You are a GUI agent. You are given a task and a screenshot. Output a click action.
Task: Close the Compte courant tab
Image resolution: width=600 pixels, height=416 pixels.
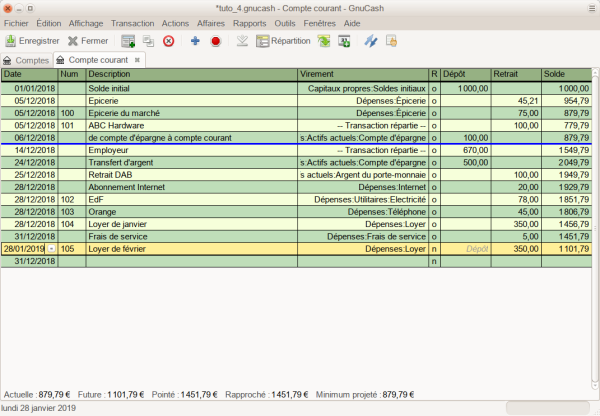[x=138, y=61]
